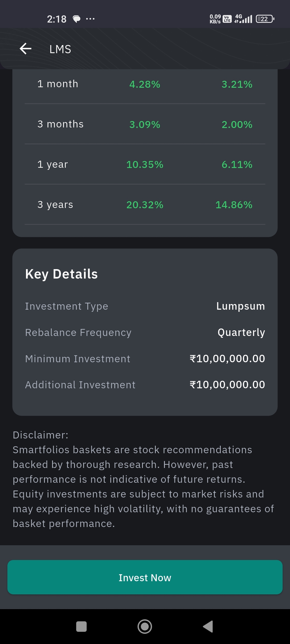Tap the 4G signal strength icon
The height and width of the screenshot is (644, 290).
tap(244, 19)
